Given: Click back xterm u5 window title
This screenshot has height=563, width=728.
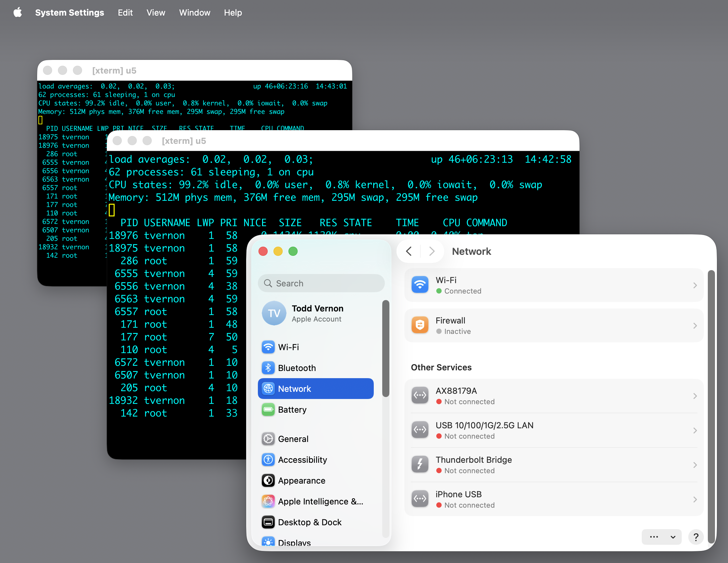Looking at the screenshot, I should pyautogui.click(x=114, y=70).
